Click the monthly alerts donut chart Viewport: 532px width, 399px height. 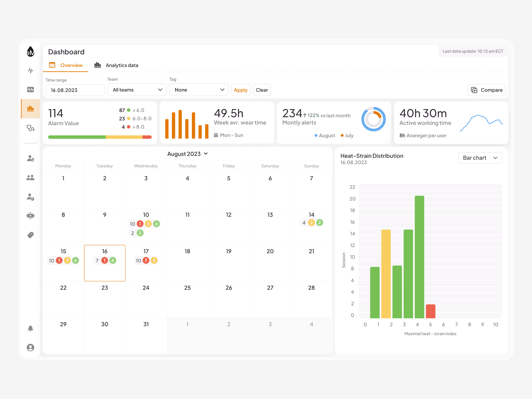374,119
